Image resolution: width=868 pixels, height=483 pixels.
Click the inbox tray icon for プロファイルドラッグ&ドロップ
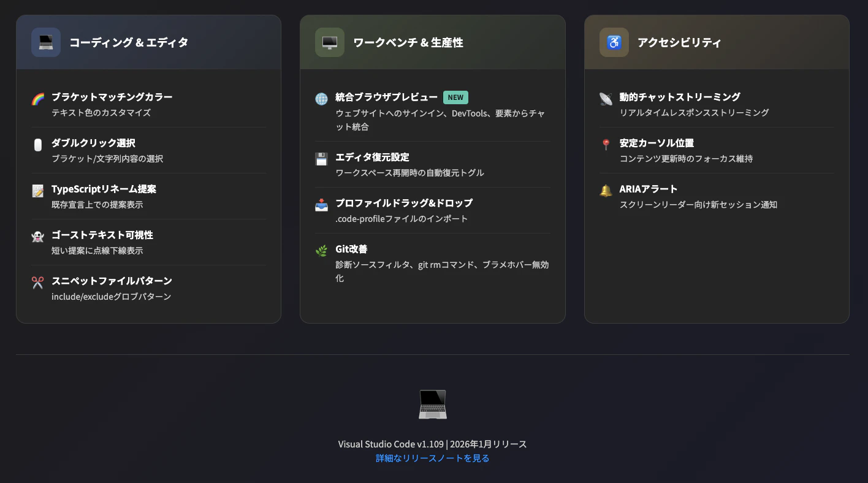click(x=322, y=205)
